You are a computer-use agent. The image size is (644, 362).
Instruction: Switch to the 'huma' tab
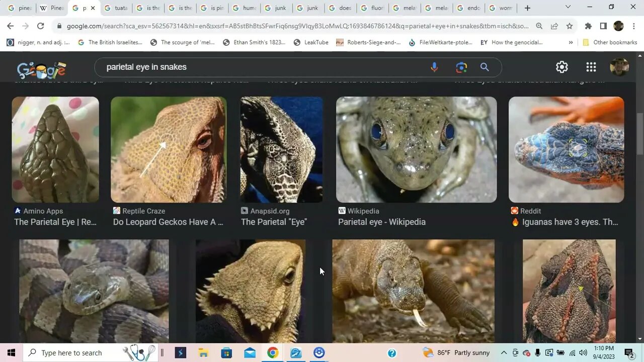pos(244,8)
